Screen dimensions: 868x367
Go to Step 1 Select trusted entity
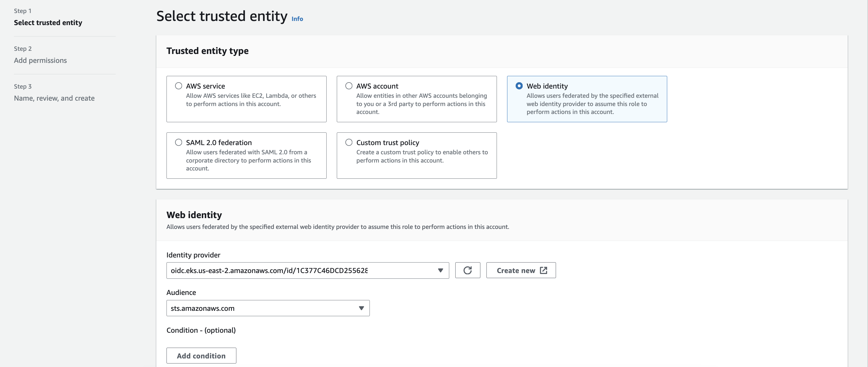(48, 23)
